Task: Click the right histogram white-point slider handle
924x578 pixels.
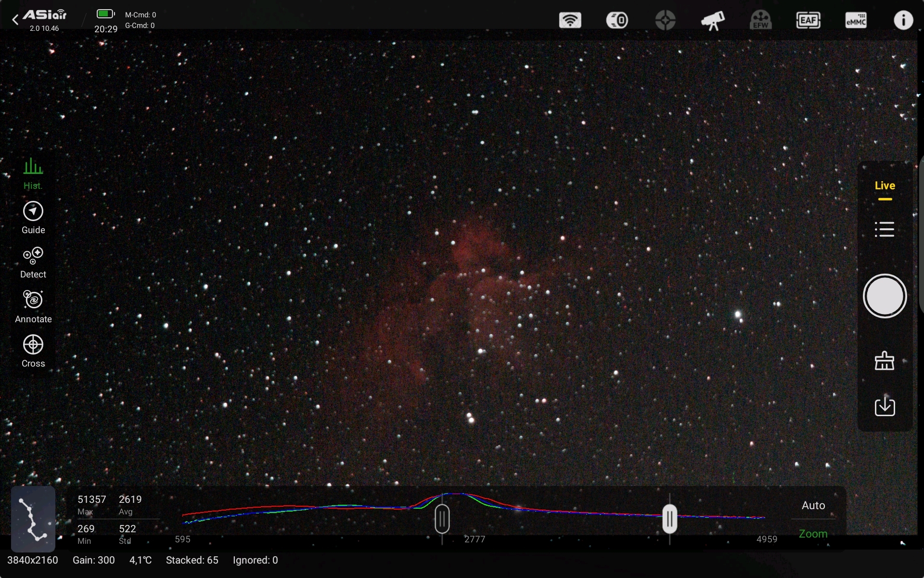Action: [x=669, y=519]
